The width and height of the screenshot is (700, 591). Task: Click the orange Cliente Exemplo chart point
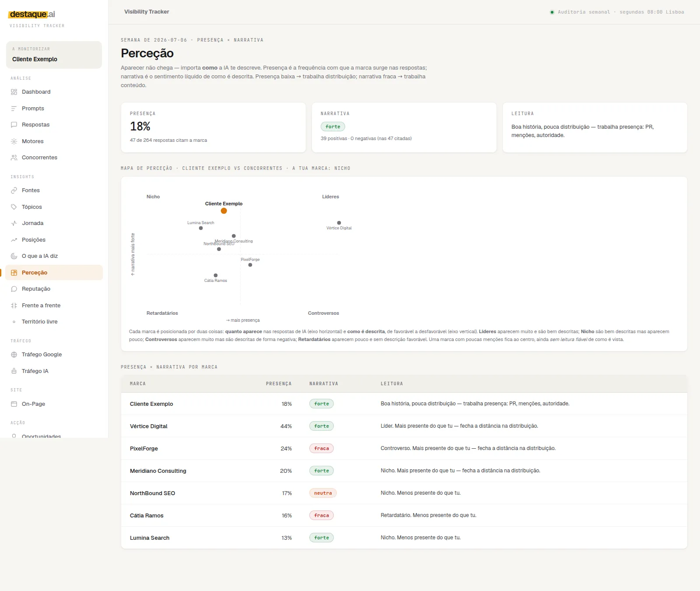(x=224, y=211)
